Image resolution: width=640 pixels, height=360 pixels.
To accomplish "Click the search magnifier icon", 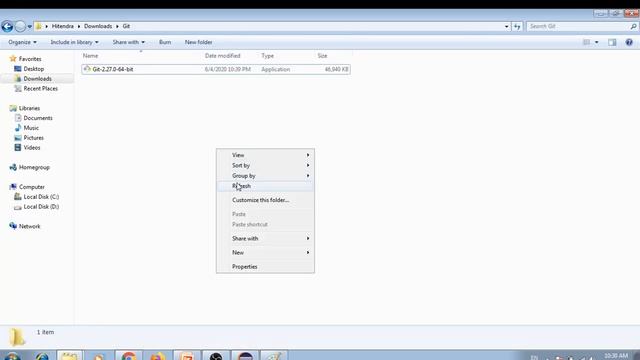I will [x=633, y=27].
